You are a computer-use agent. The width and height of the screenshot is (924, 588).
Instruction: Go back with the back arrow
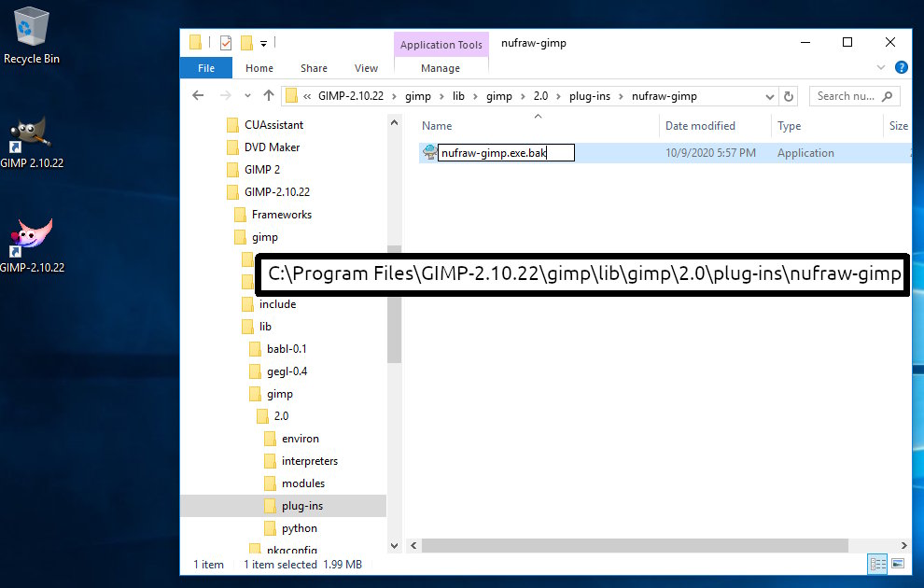click(x=198, y=95)
